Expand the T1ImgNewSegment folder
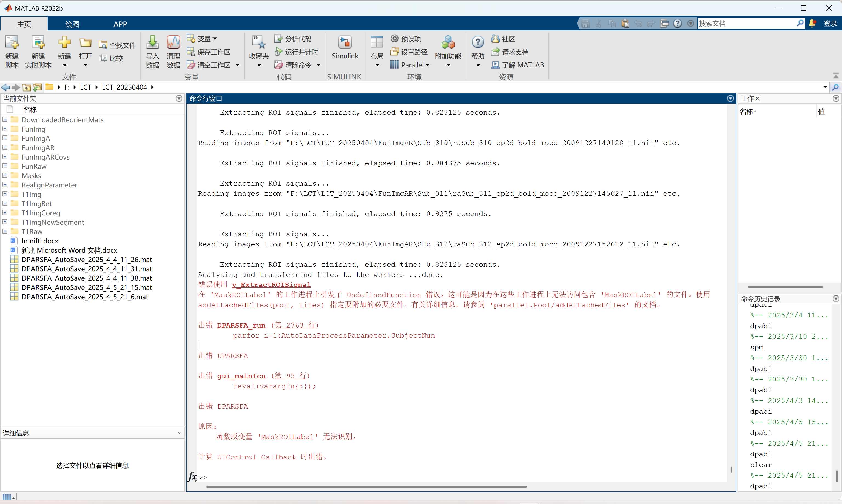 pos(5,222)
